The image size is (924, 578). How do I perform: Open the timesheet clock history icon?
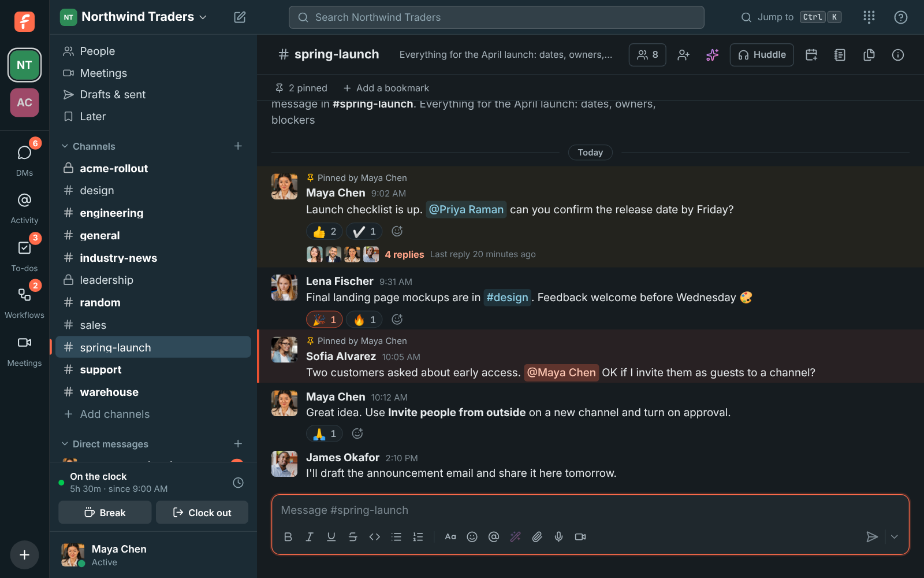click(238, 483)
